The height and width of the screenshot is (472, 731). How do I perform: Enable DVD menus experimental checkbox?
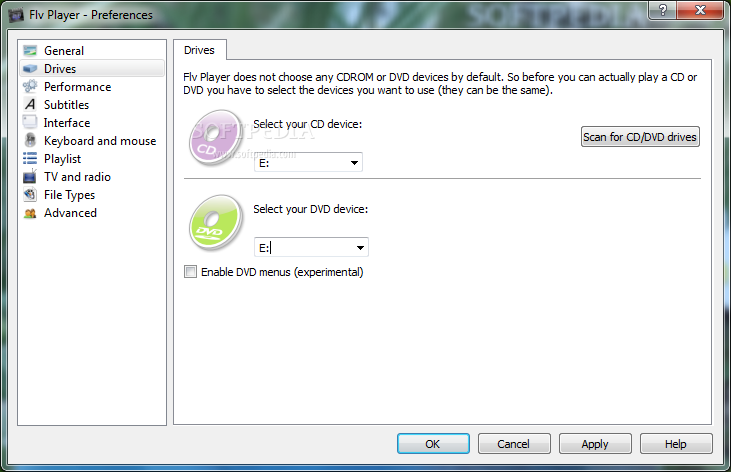190,271
